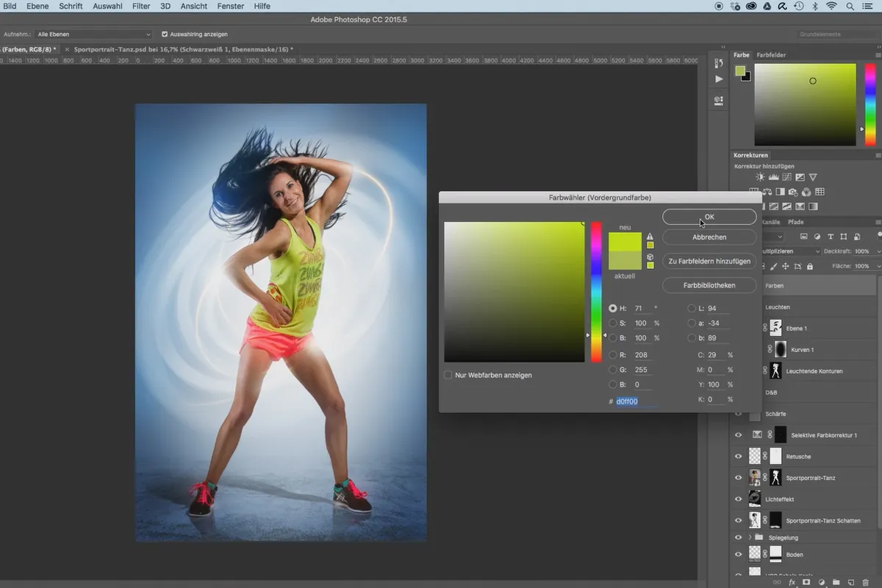Click the layer style fx icon

[792, 582]
